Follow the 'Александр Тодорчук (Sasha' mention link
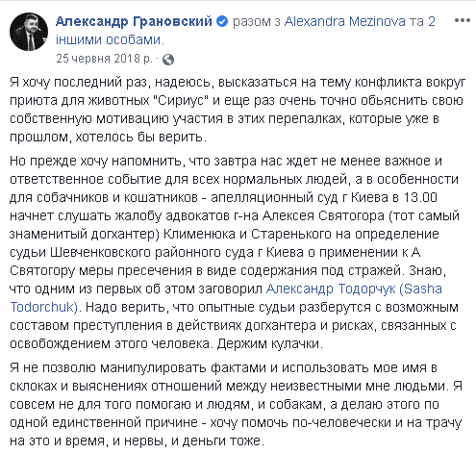Image resolution: width=476 pixels, height=453 pixels. click(354, 289)
